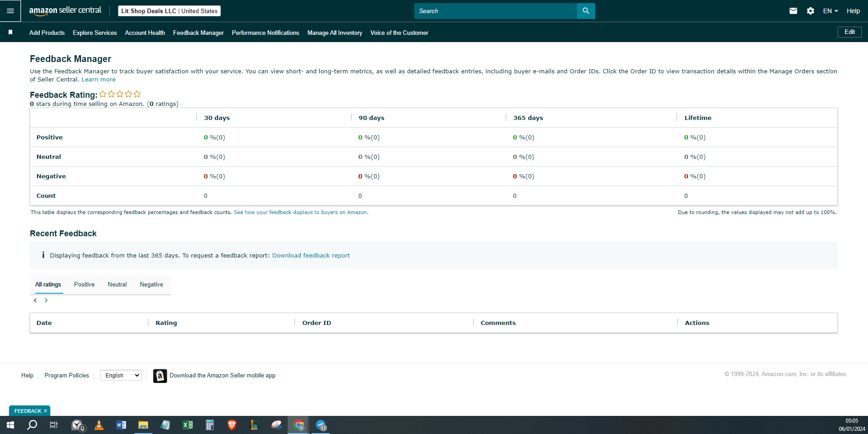868x434 pixels.
Task: Open Google Chrome from taskbar
Action: point(299,425)
